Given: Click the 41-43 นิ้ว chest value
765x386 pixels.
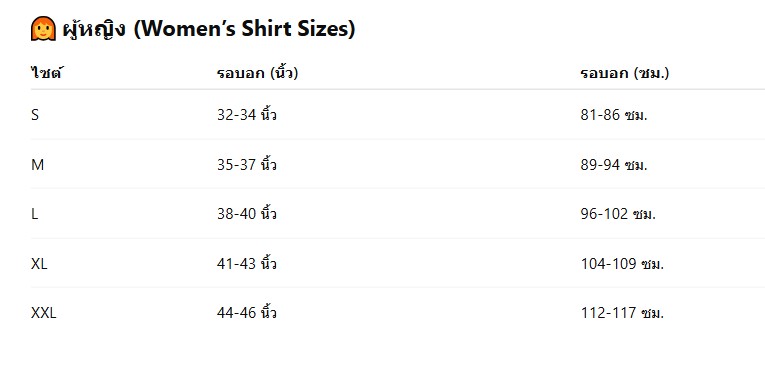Looking at the screenshot, I should point(247,264).
